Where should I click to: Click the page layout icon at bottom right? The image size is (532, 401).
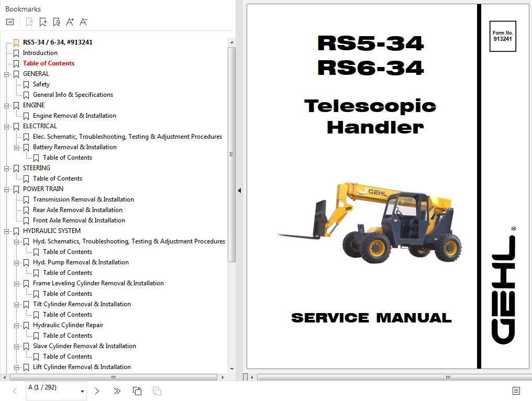(516, 391)
